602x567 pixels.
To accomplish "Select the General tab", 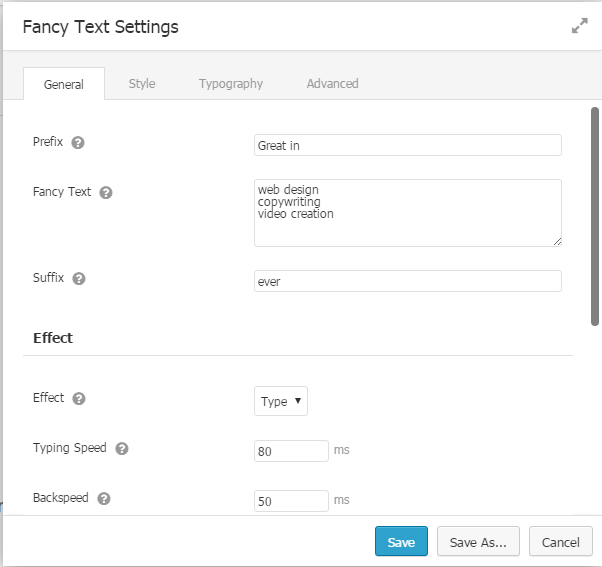I will coord(64,85).
